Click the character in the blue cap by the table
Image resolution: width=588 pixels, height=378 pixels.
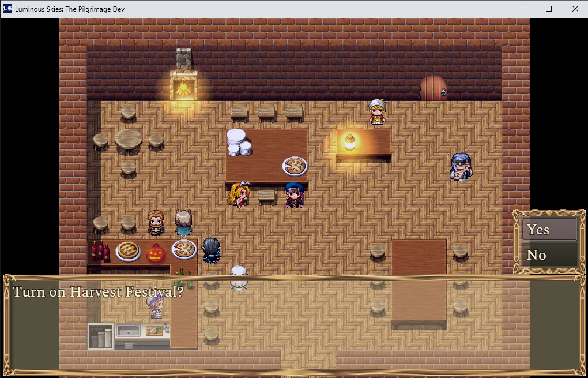295,195
